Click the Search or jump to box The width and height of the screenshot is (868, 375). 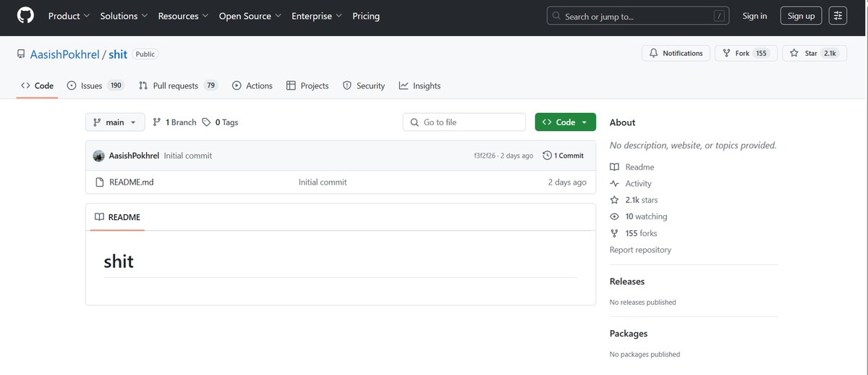(638, 16)
